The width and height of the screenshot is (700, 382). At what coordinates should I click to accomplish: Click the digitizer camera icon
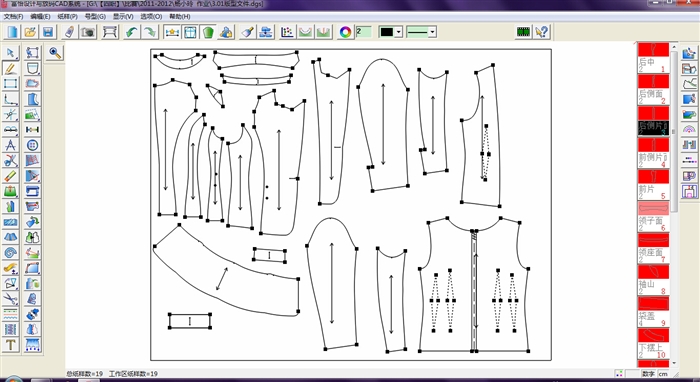pyautogui.click(x=88, y=32)
